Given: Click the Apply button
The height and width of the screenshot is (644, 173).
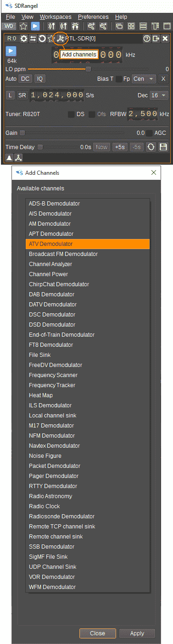Looking at the screenshot, I should [x=137, y=633].
